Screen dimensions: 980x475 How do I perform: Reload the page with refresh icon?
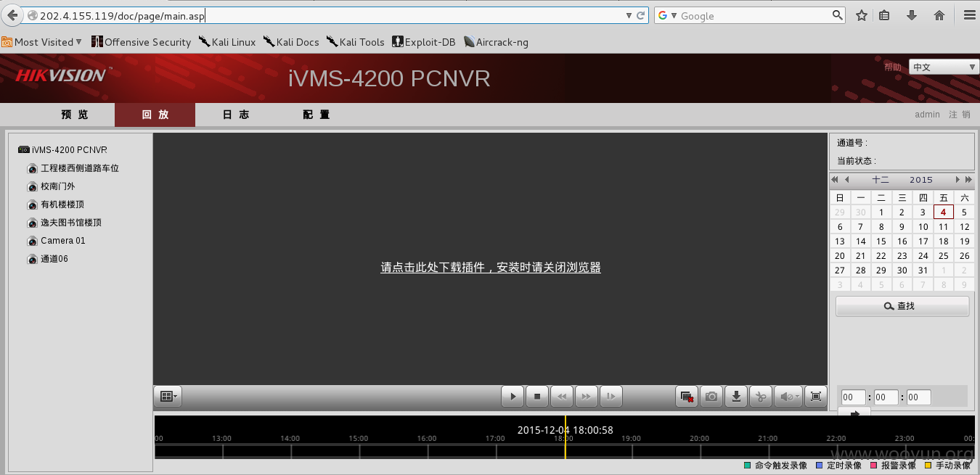641,15
